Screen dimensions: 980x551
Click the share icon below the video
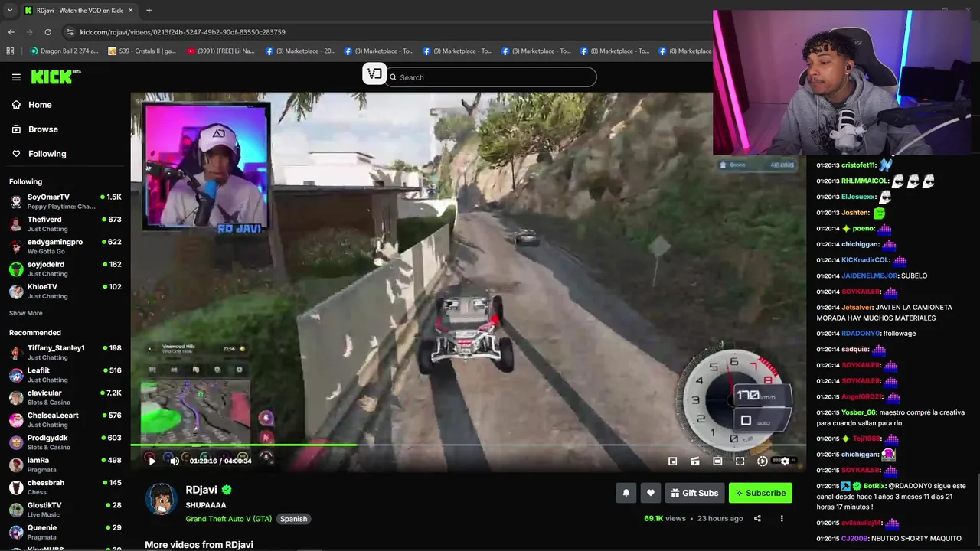pyautogui.click(x=757, y=518)
